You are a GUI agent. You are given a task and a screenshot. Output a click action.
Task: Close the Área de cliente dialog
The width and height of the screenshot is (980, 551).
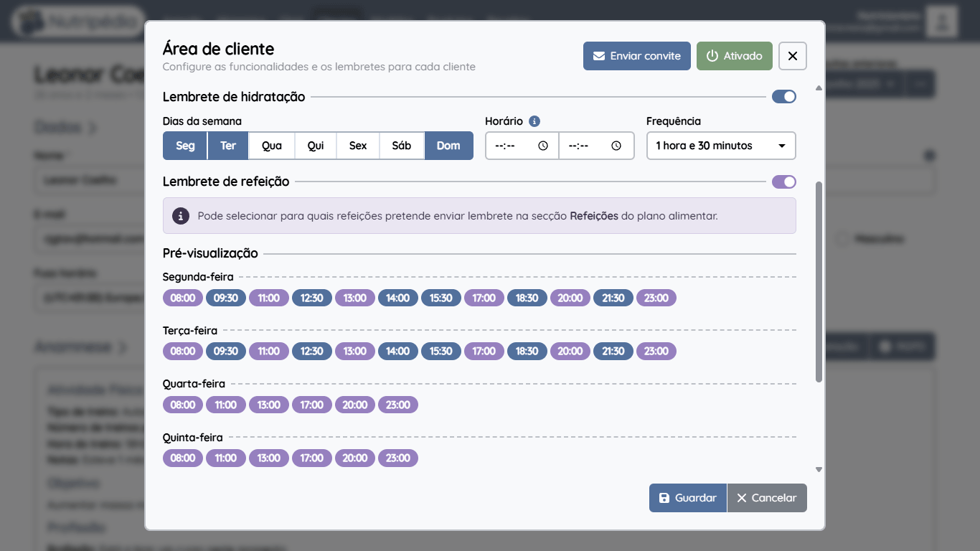793,56
